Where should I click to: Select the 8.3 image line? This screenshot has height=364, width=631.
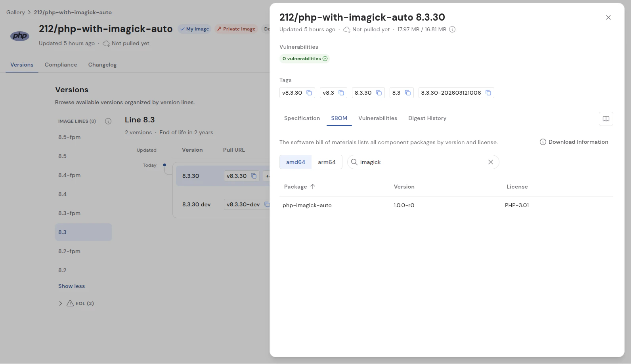(x=83, y=232)
